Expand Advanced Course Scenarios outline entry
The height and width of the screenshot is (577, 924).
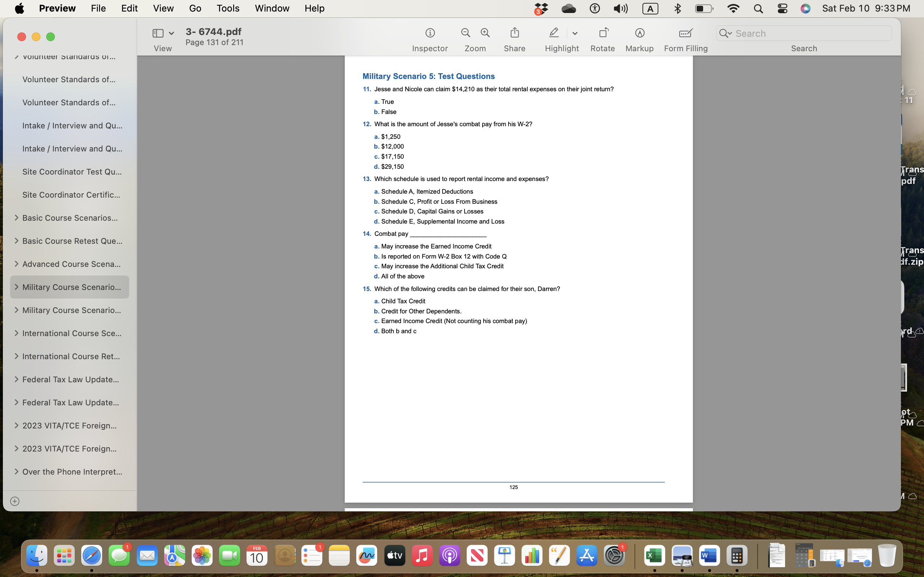[x=16, y=264]
